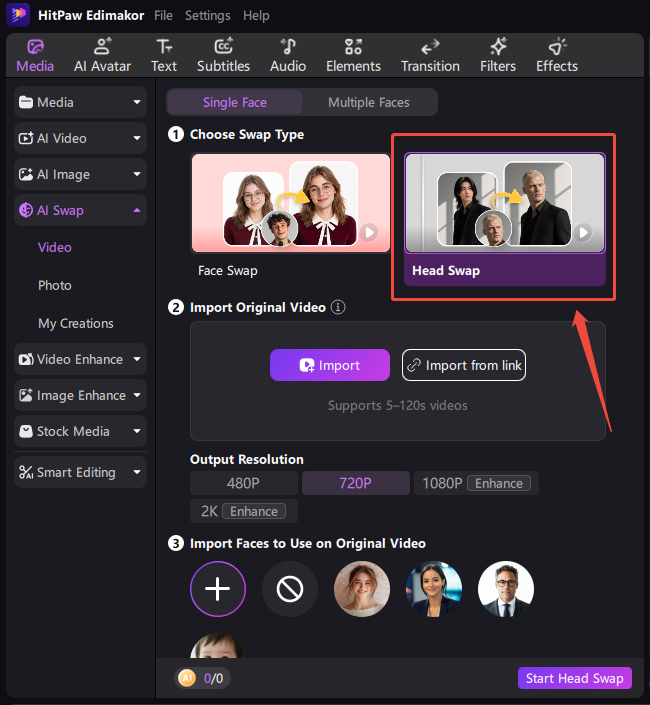Viewport: 650px width, 705px height.
Task: Open the File menu
Action: pyautogui.click(x=163, y=15)
